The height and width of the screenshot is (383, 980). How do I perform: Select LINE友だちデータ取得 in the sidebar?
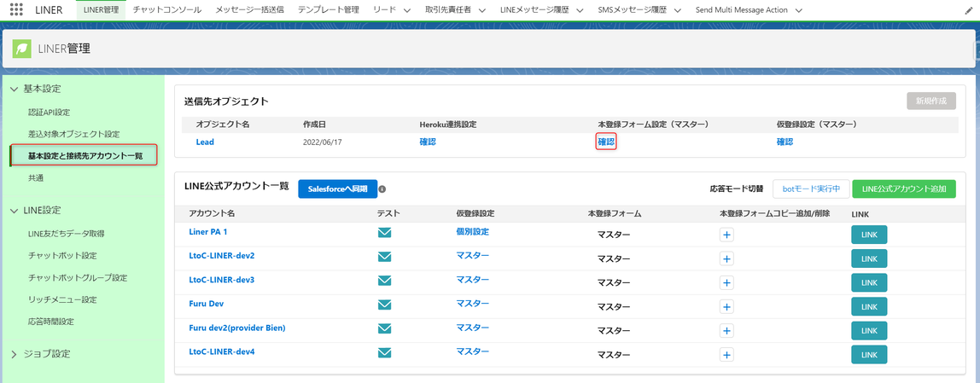(x=66, y=234)
